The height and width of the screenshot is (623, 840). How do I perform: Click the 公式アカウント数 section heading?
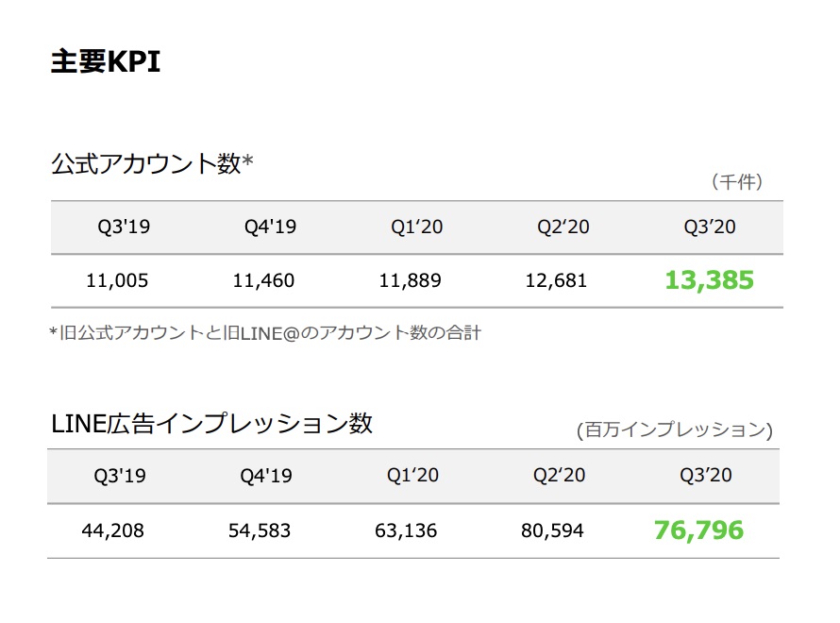click(152, 163)
